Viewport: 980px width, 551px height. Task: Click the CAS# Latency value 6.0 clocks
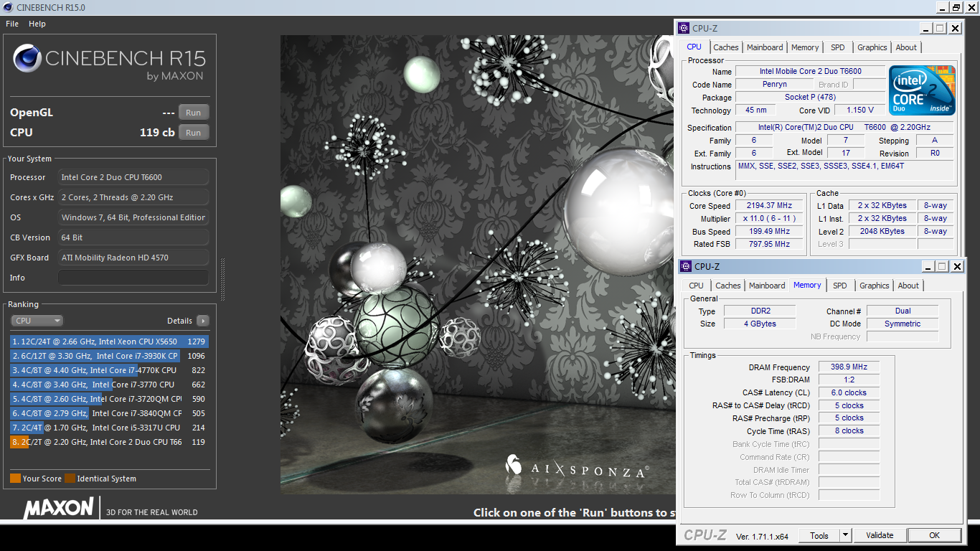click(x=849, y=392)
